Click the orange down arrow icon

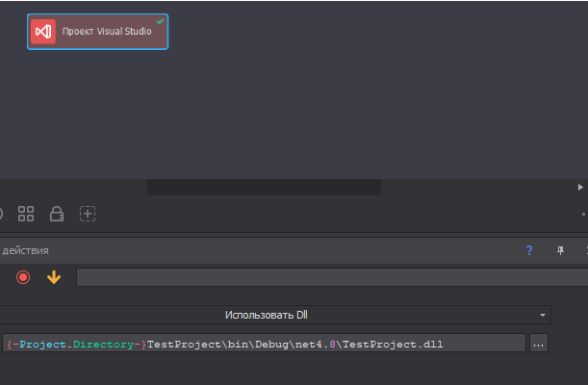(54, 277)
